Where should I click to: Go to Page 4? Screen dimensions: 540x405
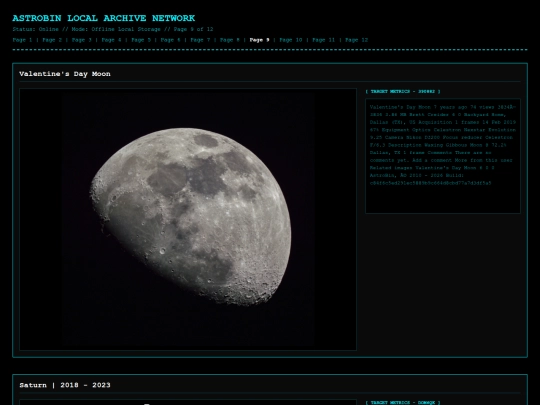pos(111,40)
